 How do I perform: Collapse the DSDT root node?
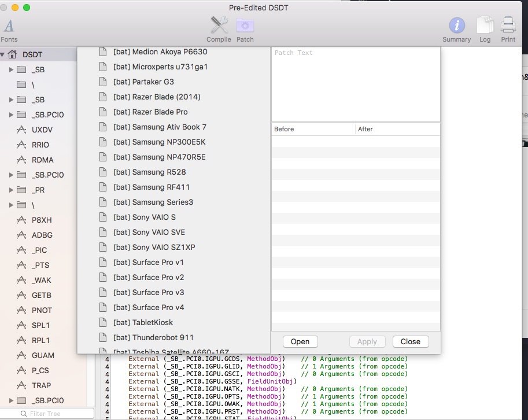[3, 54]
